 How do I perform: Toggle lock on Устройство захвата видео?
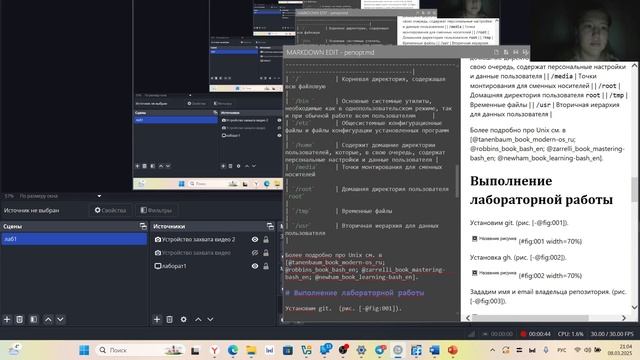pyautogui.click(x=266, y=253)
